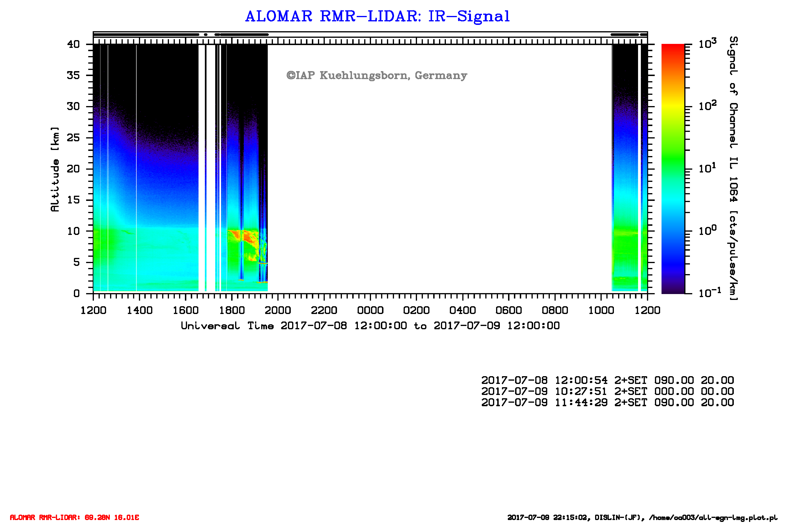Click the 1800 time axis label

click(232, 310)
